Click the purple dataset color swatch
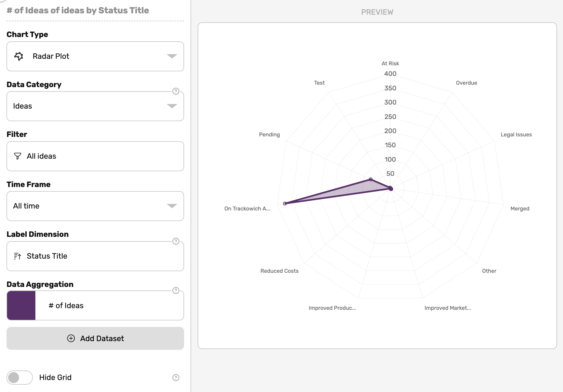 tap(21, 305)
